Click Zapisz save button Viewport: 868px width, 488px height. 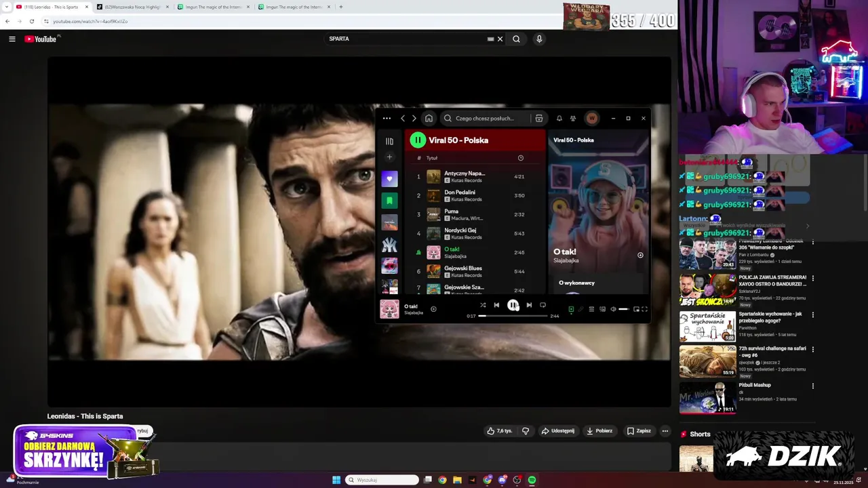click(x=639, y=431)
